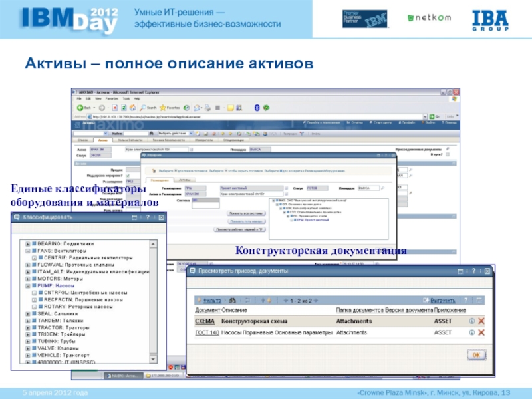Expand the VALVE: Клапаны node
Image resolution: width=532 pixels, height=399 pixels.
pos(28,348)
